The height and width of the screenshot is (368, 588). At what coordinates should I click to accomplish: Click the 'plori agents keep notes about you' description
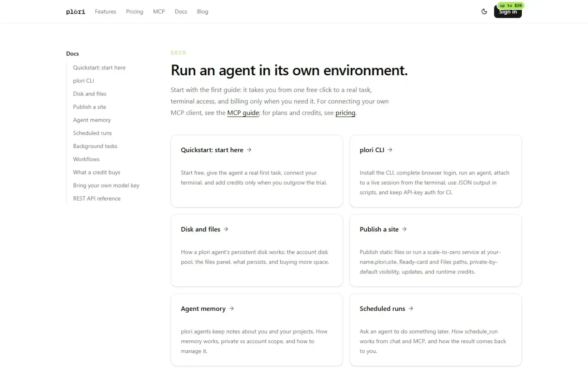[254, 342]
